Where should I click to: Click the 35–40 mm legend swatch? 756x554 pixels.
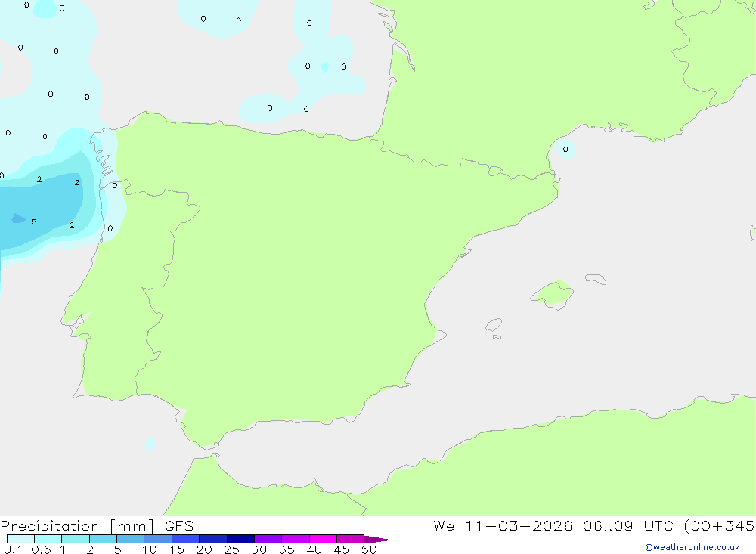[296, 539]
